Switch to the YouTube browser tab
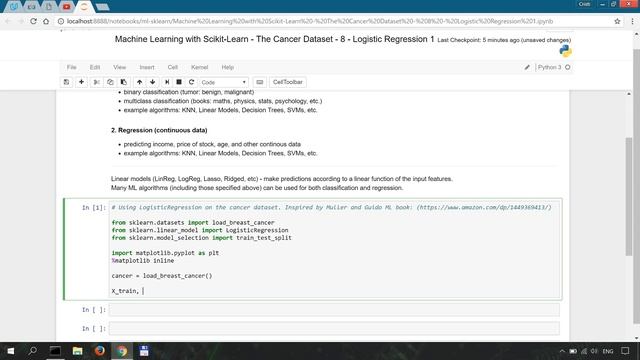This screenshot has width=640, height=360. pyautogui.click(x=67, y=7)
